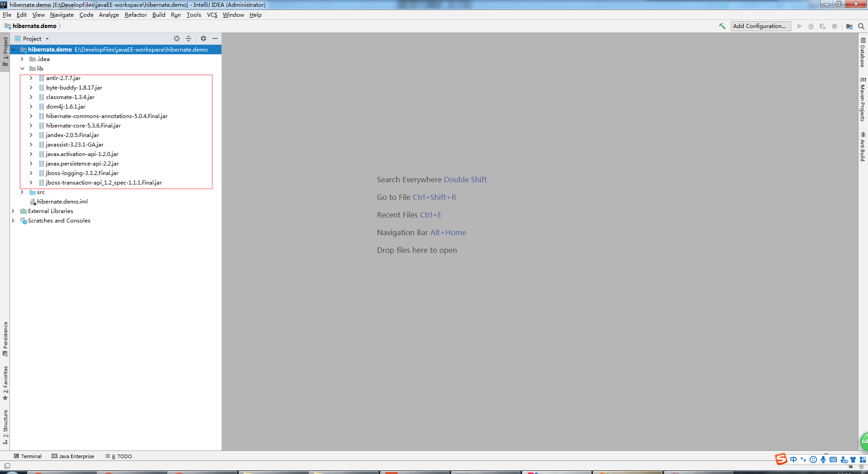The width and height of the screenshot is (868, 474).
Task: Open the VCS menu
Action: (x=212, y=15)
